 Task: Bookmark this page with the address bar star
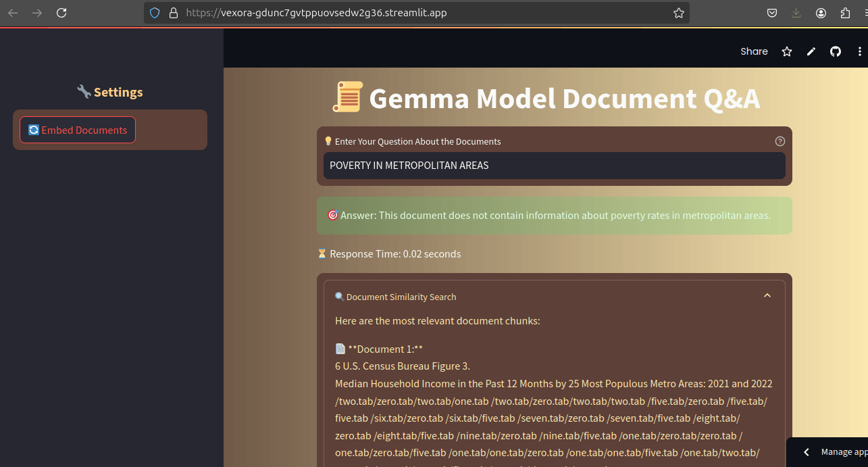[x=678, y=13]
